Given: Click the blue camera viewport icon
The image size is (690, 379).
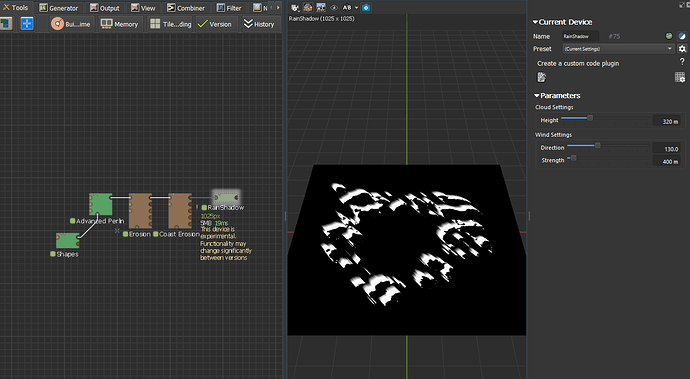Looking at the screenshot, I should (366, 7).
